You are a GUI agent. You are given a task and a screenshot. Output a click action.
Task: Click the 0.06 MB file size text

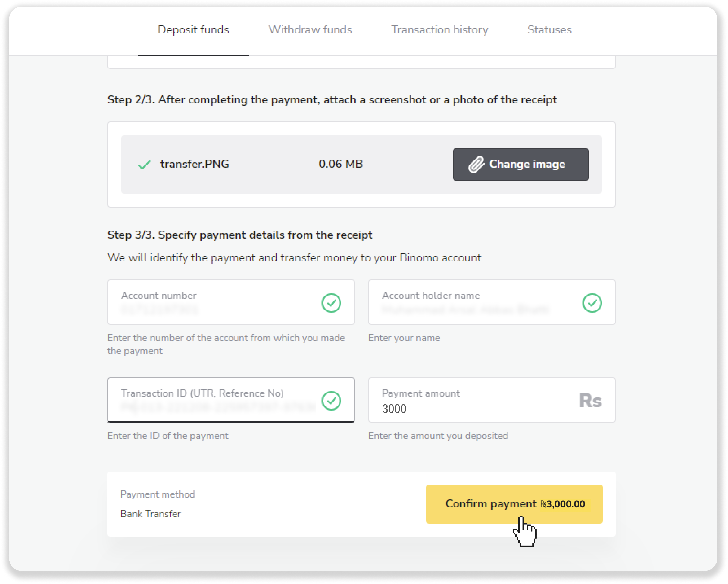click(340, 164)
